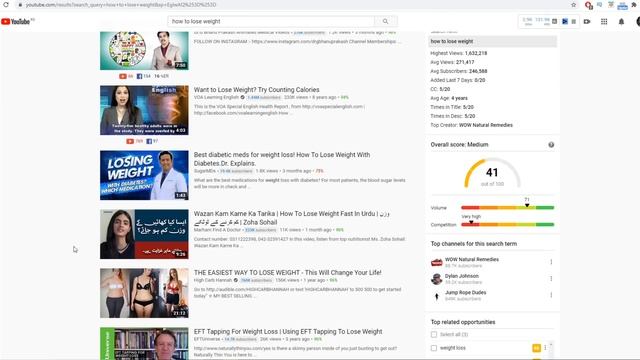This screenshot has height=360, width=640.
Task: Click Facebook stat icon under Counting Calories thumbnail
Action: pos(149,141)
